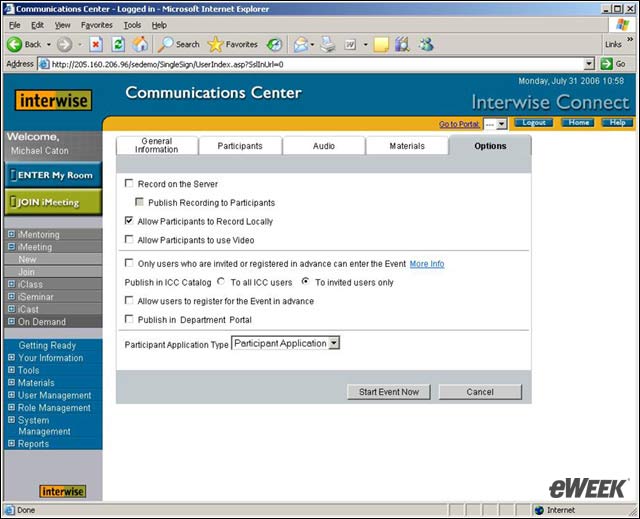640x519 pixels.
Task: Stop page loading with red X icon
Action: (96, 44)
